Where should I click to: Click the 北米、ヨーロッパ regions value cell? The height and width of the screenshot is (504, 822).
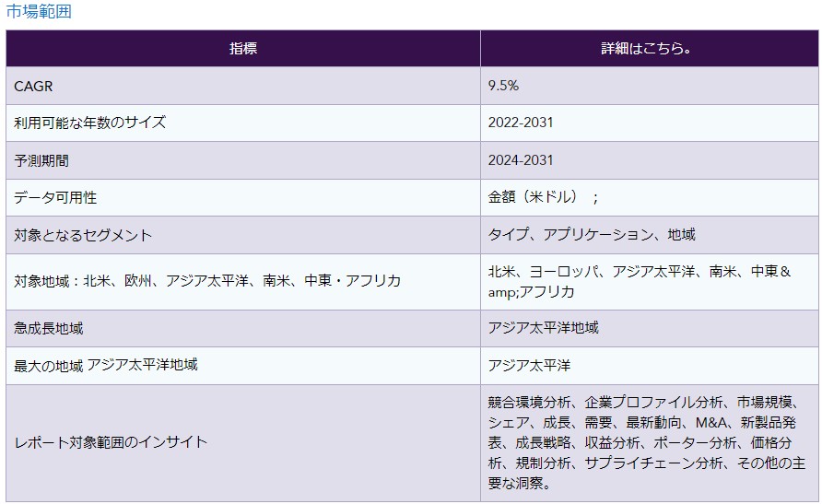(650, 282)
